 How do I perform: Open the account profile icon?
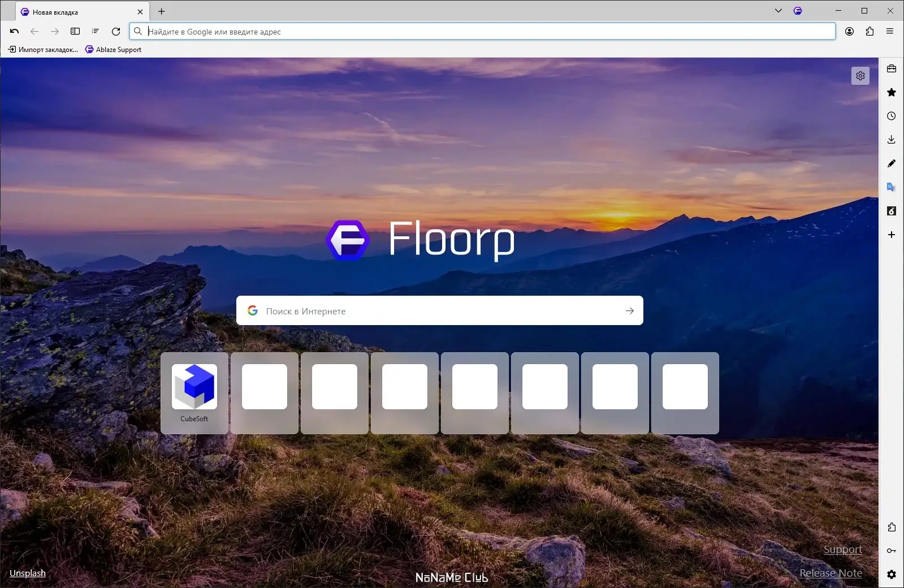(x=849, y=32)
